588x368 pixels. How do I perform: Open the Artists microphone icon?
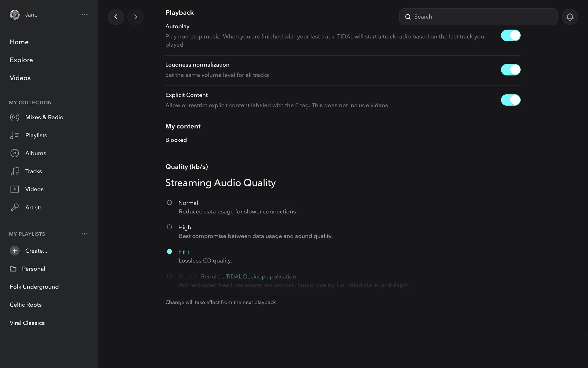pyautogui.click(x=15, y=207)
